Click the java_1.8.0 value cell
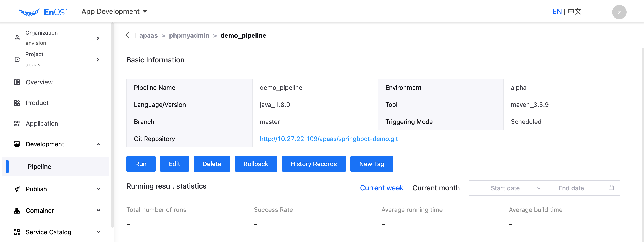 coord(315,104)
